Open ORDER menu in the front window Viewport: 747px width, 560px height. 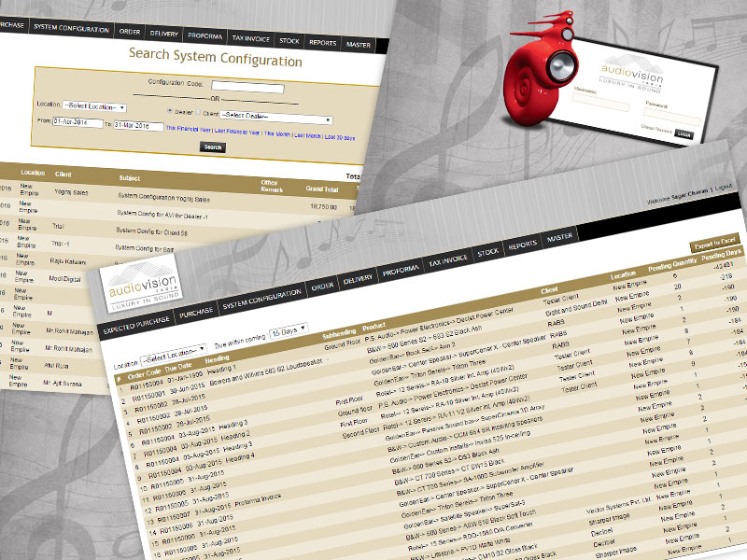point(322,287)
